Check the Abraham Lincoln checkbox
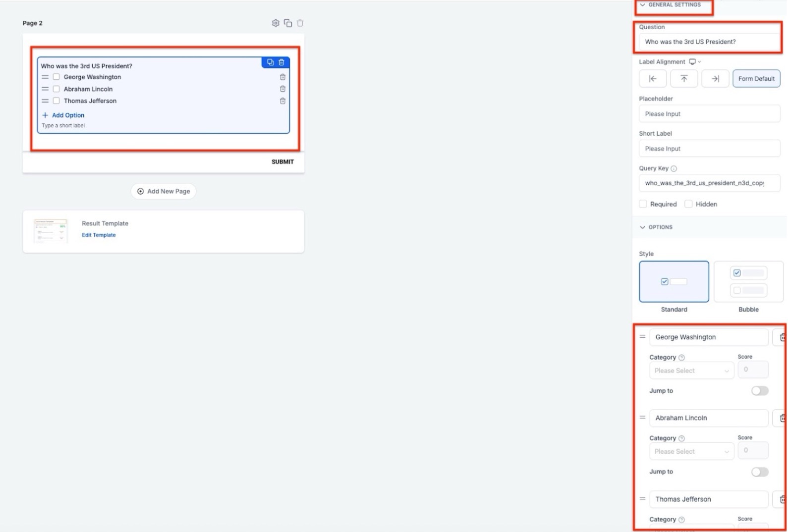The height and width of the screenshot is (532, 788). (x=56, y=89)
